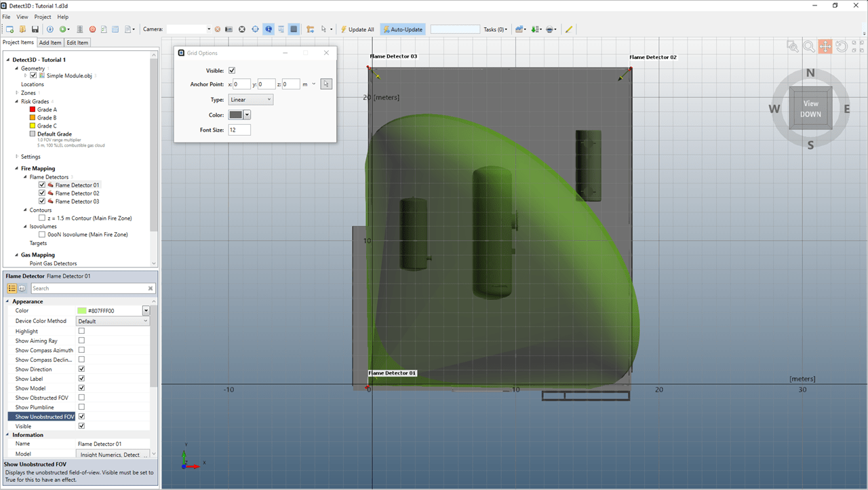Click the grid toggle icon in toolbar
This screenshot has width=868, height=490.
pyautogui.click(x=294, y=29)
